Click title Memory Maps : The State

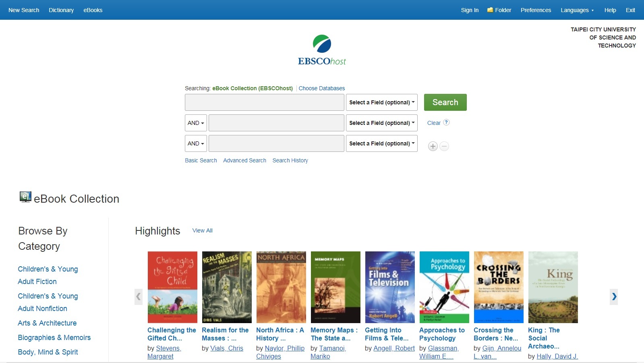point(334,334)
